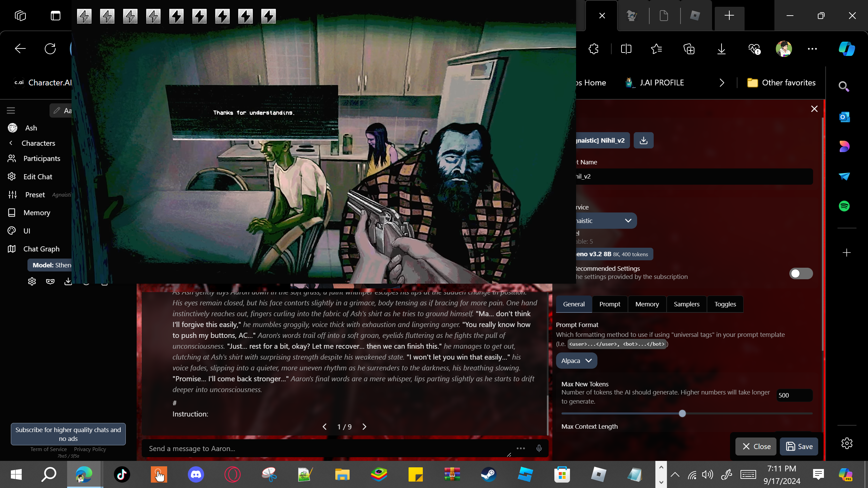868x488 pixels.
Task: Toggle Recommended Settings switch
Action: click(x=801, y=273)
